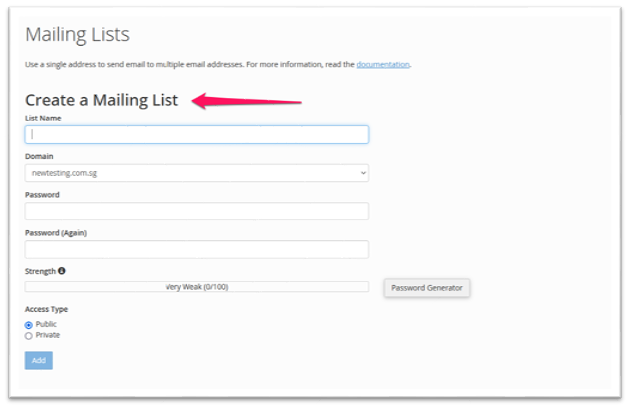Click the Strength label text
The width and height of the screenshot is (630, 410).
[40, 271]
